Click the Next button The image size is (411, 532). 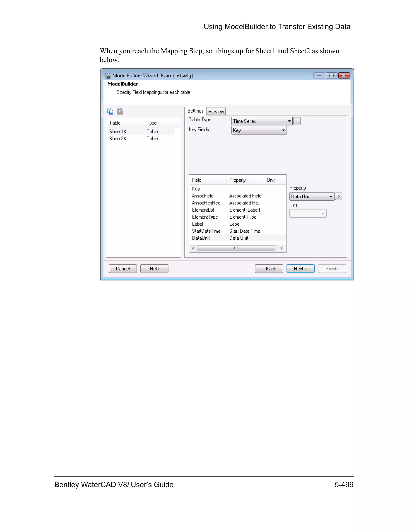point(300,269)
